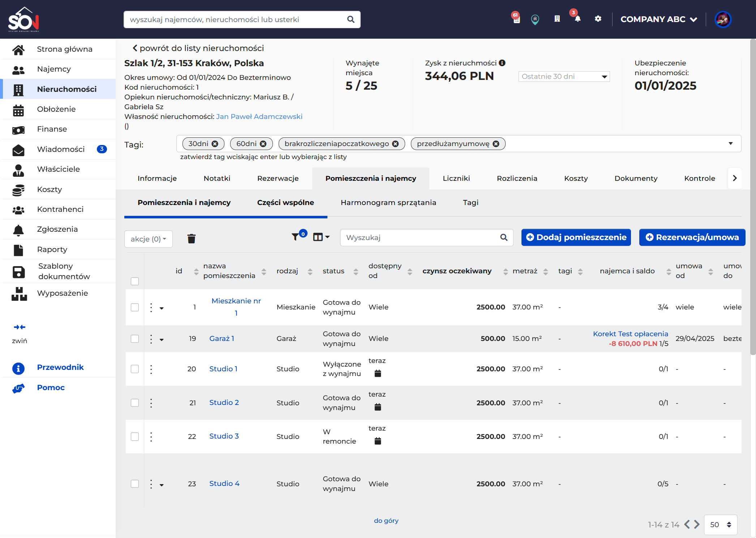Open the Harmonogram sprzątania subtab
The image size is (756, 538).
pyautogui.click(x=388, y=202)
